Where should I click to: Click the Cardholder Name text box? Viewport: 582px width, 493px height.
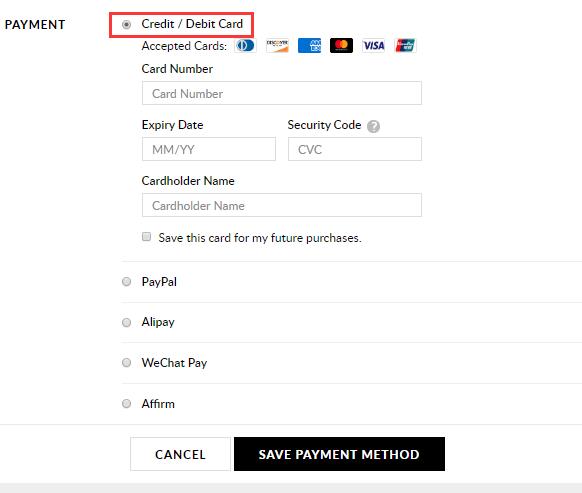282,205
